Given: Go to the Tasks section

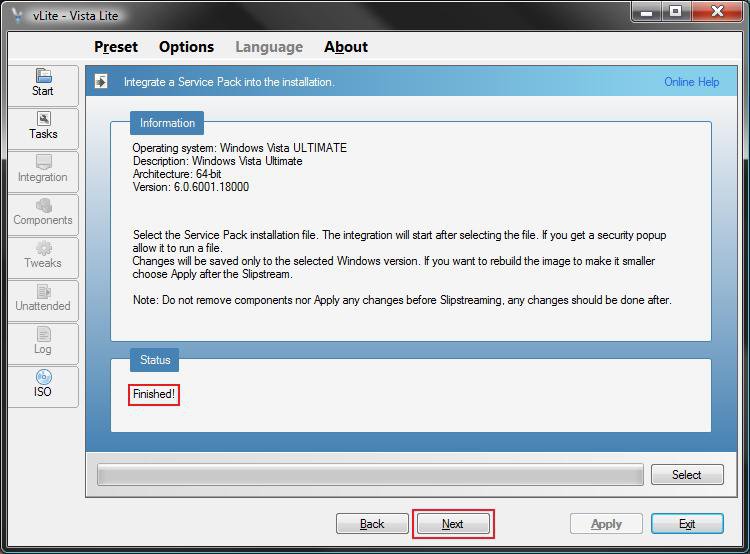Looking at the screenshot, I should [x=43, y=128].
